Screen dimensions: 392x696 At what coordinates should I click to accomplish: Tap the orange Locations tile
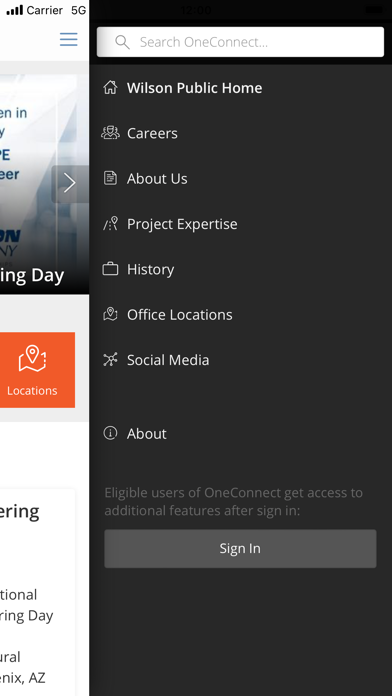(37, 370)
